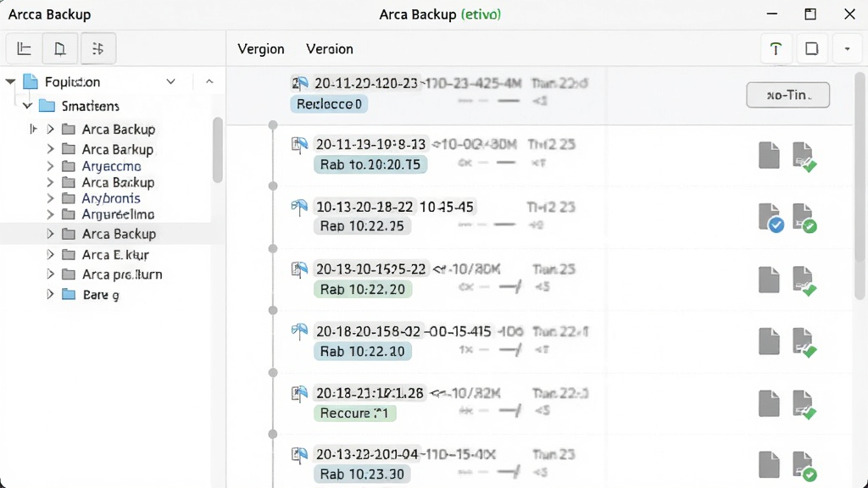
Task: Select the Smatieens folder
Action: [90, 106]
